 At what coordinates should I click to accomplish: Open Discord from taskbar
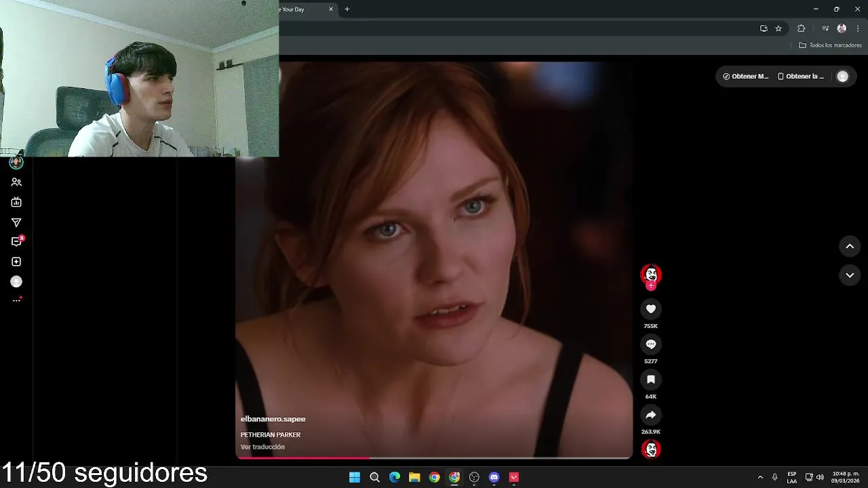coord(494,477)
